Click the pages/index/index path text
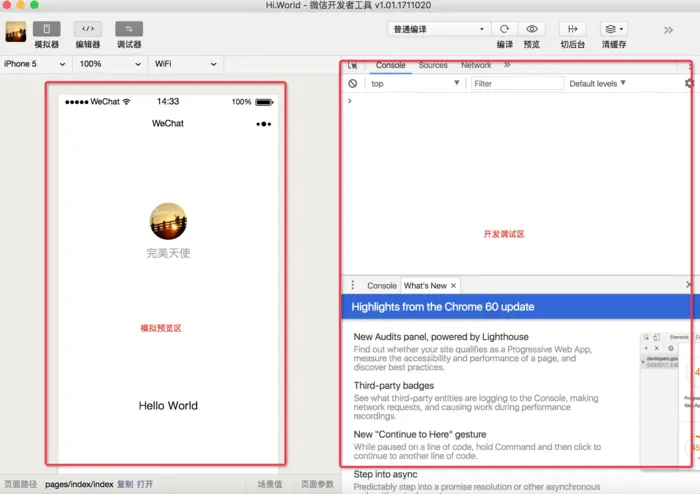700x494 pixels. (79, 484)
